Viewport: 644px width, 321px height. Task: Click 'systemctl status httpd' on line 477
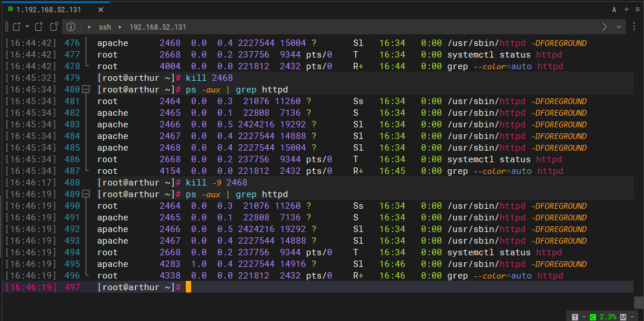[505, 55]
